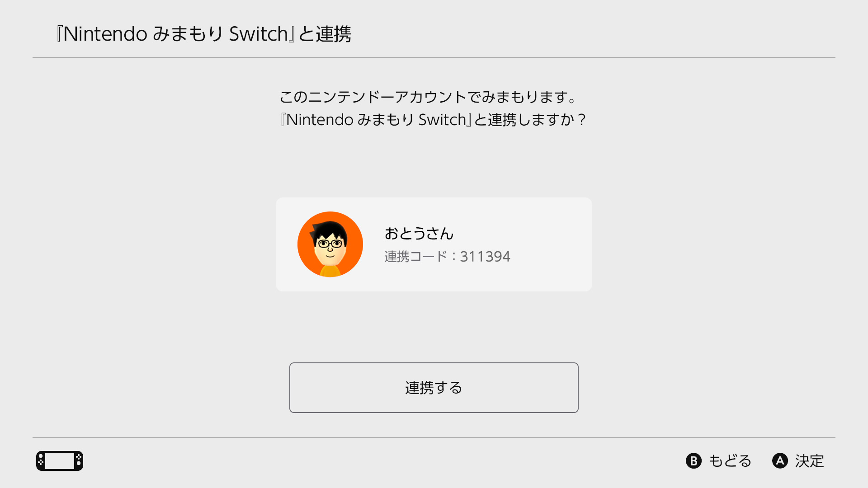Click the word Nintendo in the title

pyautogui.click(x=105, y=34)
